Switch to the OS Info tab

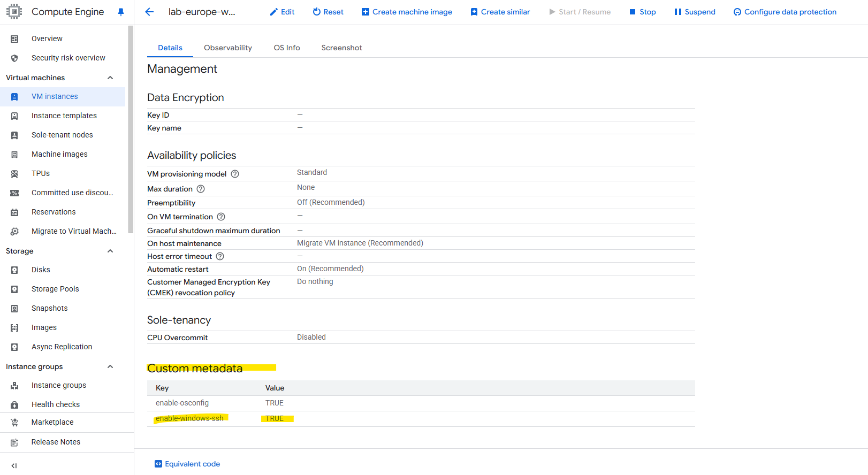(287, 48)
